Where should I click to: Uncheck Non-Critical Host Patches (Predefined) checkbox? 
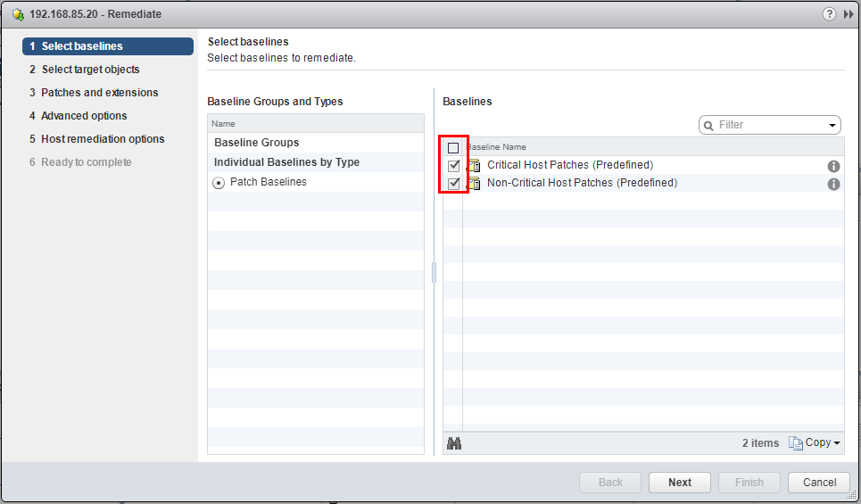[453, 183]
